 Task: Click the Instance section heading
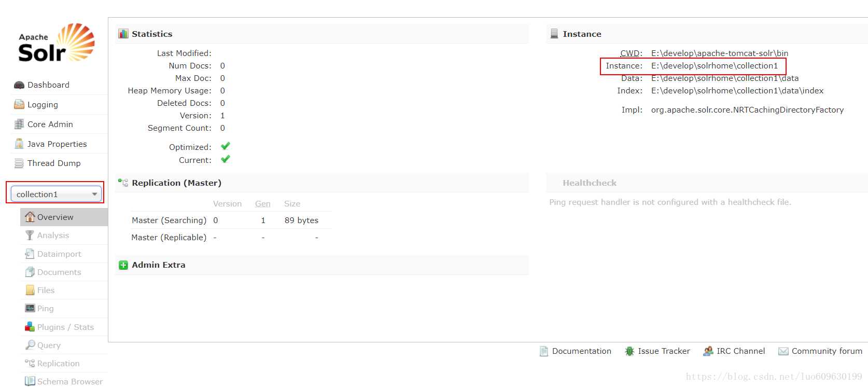coord(582,34)
